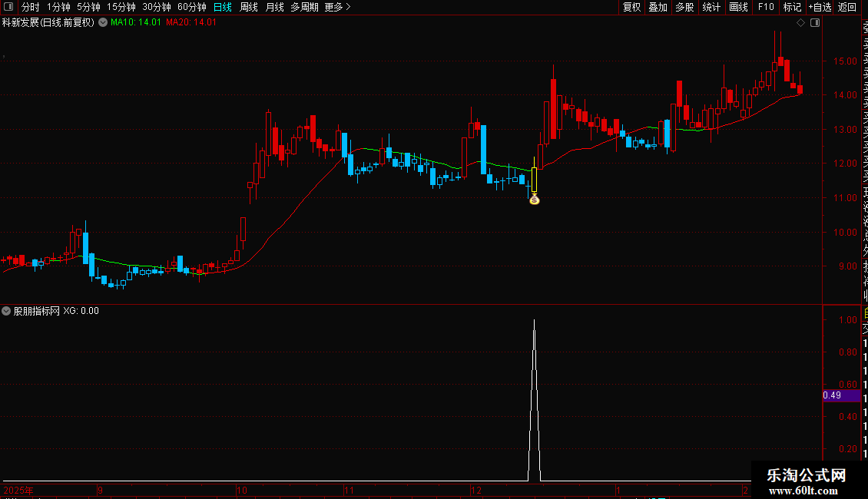The image size is (868, 499).
Task: Expand the 更多 periods menu
Action: (x=337, y=7)
